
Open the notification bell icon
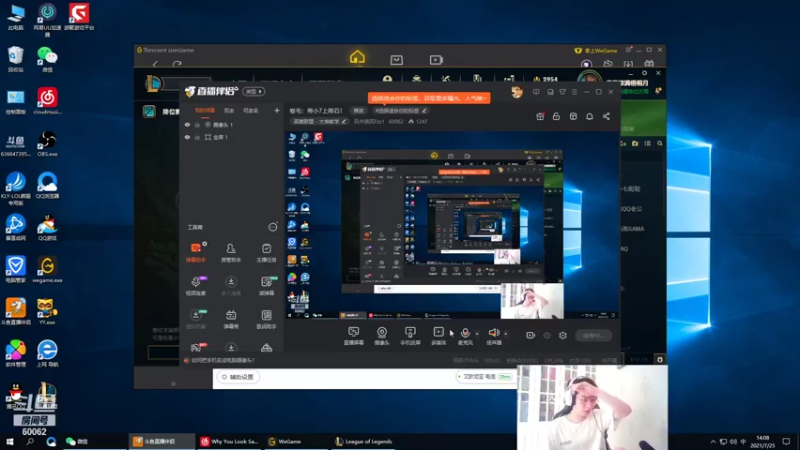point(589,116)
